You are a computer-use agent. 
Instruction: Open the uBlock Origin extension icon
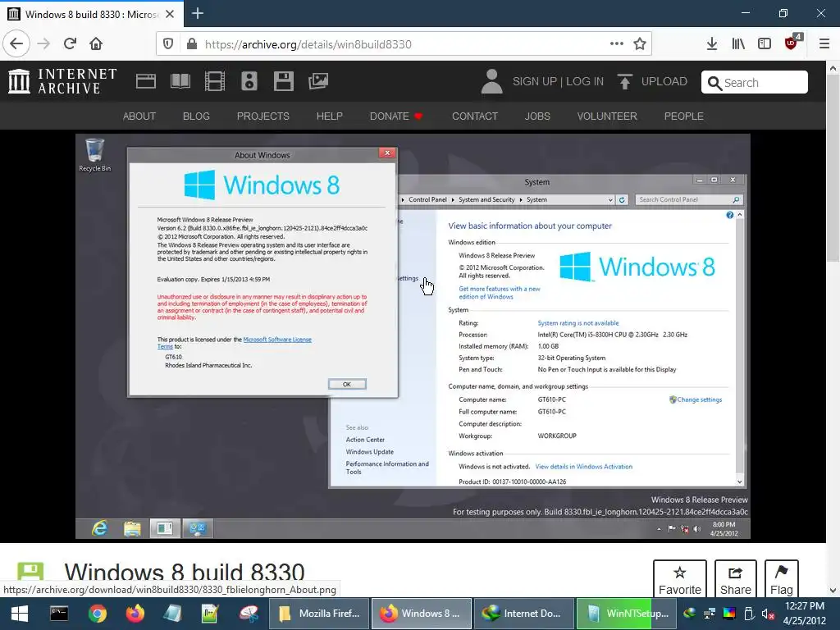(x=792, y=43)
